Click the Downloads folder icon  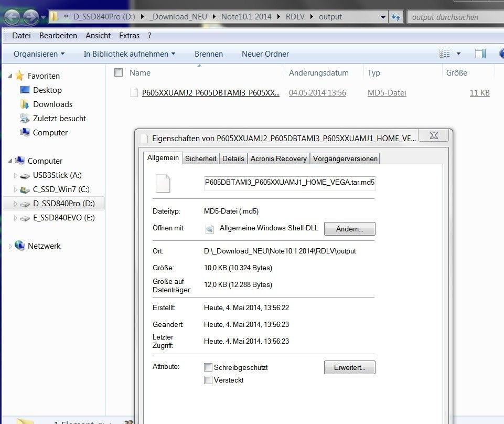tap(25, 104)
